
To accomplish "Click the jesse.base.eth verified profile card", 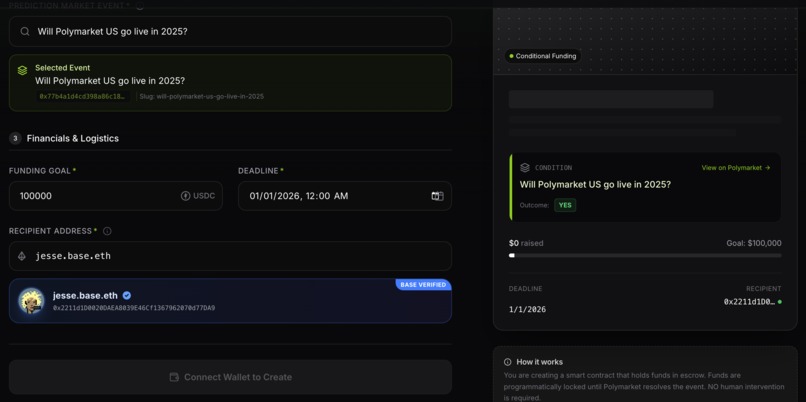I will click(x=230, y=301).
